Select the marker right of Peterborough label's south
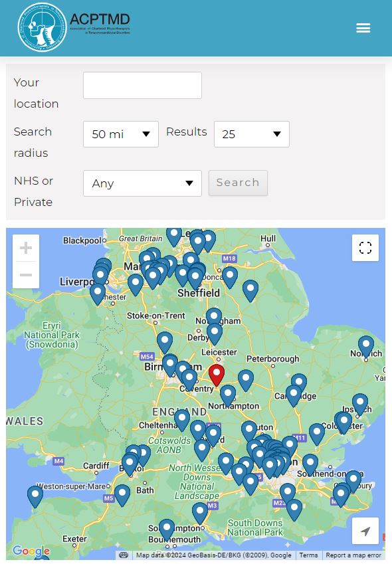 point(246,380)
